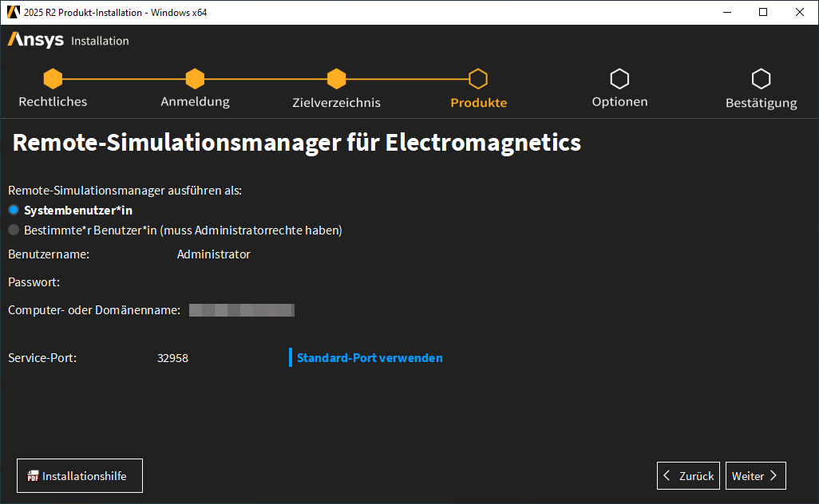Click the Rechtliches step label
The width and height of the screenshot is (819, 504).
(53, 102)
